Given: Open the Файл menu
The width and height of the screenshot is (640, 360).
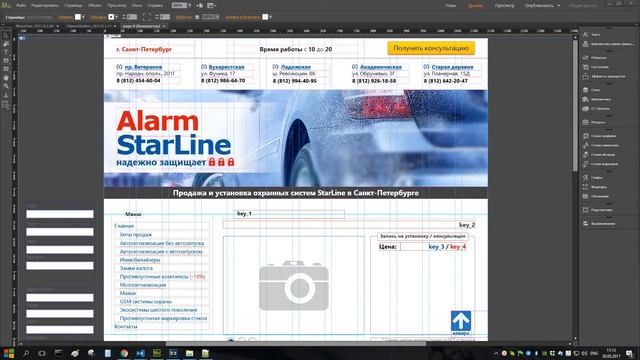Looking at the screenshot, I should tap(21, 6).
